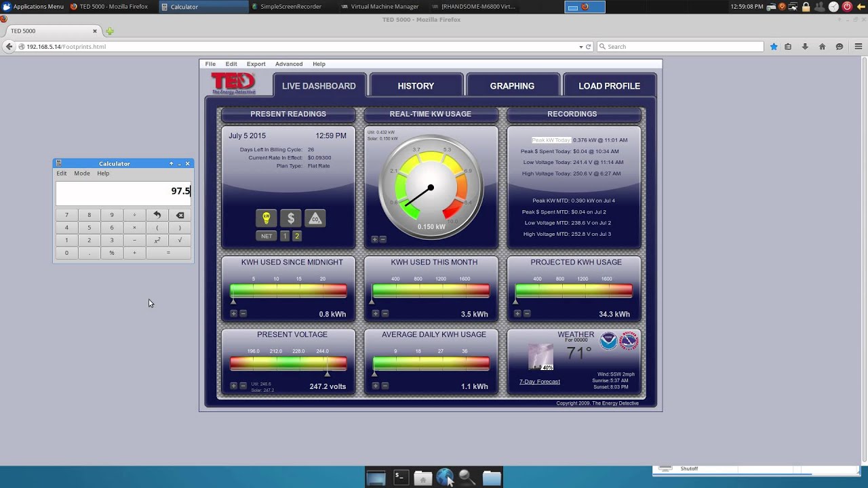Increase scale of Average Daily KWH Usage
The image size is (868, 488).
coord(375,386)
